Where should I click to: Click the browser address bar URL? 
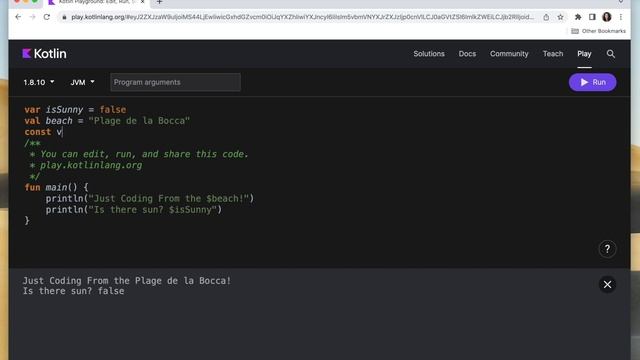pos(302,17)
